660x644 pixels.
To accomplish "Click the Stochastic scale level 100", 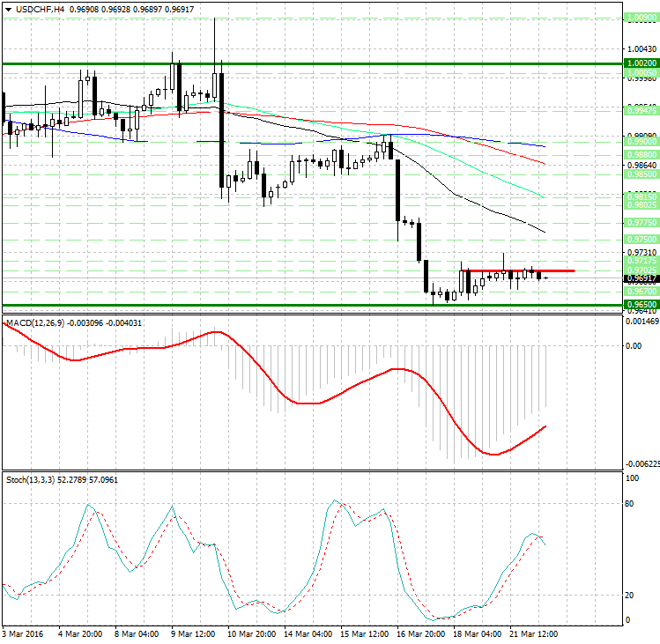I will 632,478.
